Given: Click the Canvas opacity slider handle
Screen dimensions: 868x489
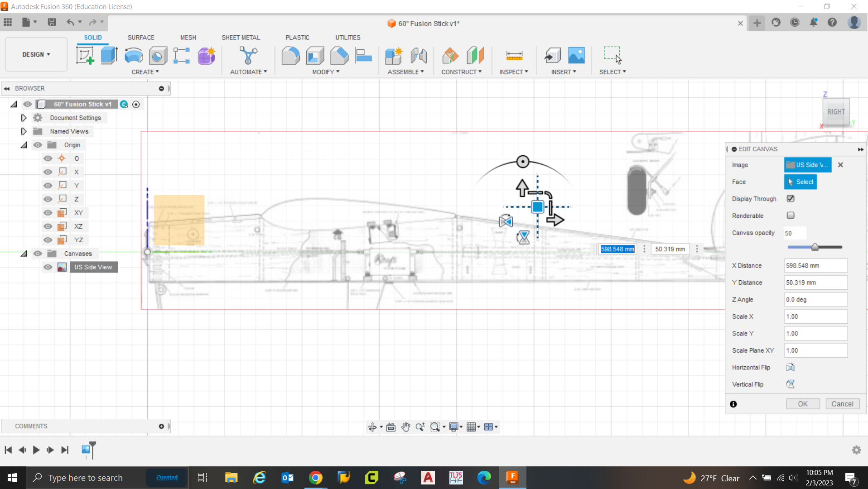Looking at the screenshot, I should click(815, 247).
